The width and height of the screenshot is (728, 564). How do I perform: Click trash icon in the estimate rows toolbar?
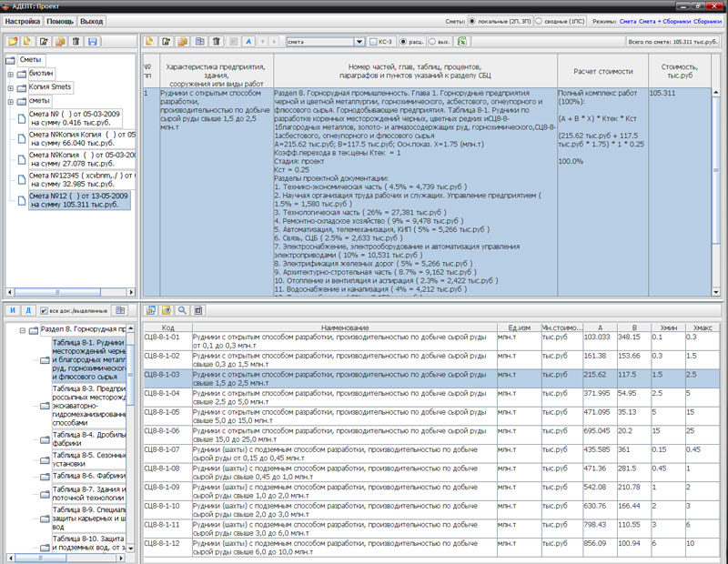(216, 41)
